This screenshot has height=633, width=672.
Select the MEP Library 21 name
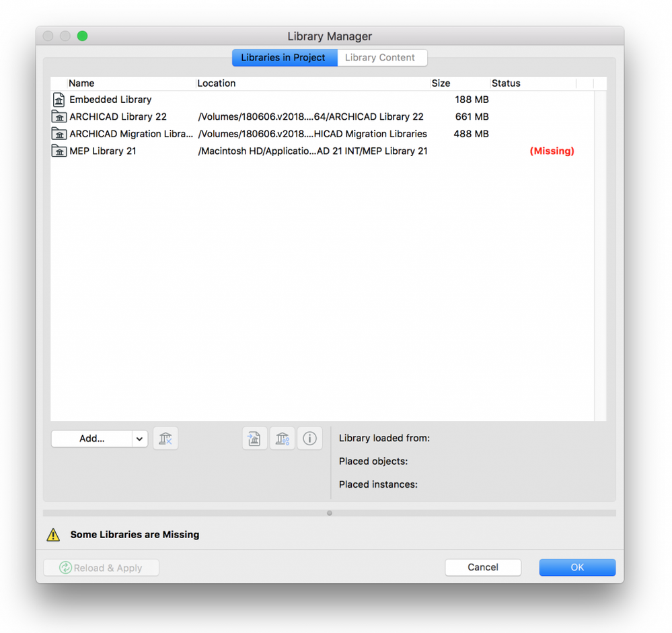[103, 151]
